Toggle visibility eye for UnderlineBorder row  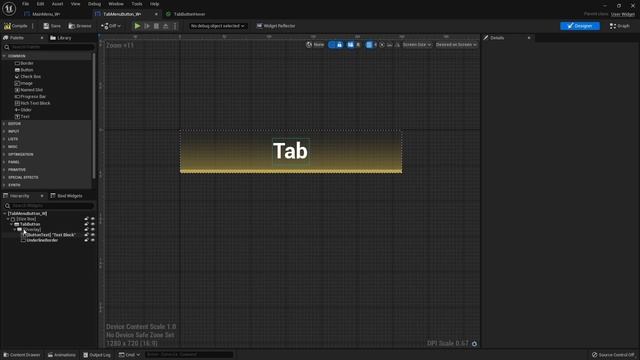93,240
